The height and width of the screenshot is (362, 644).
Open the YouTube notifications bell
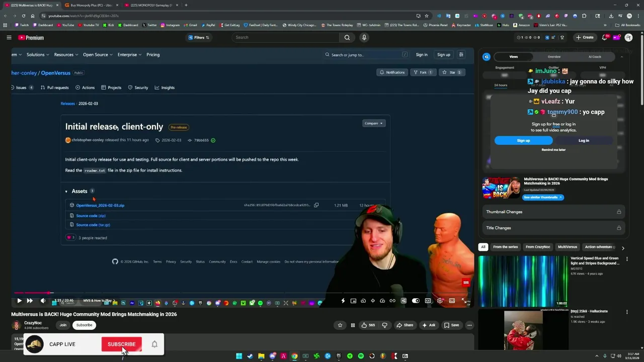click(x=605, y=37)
